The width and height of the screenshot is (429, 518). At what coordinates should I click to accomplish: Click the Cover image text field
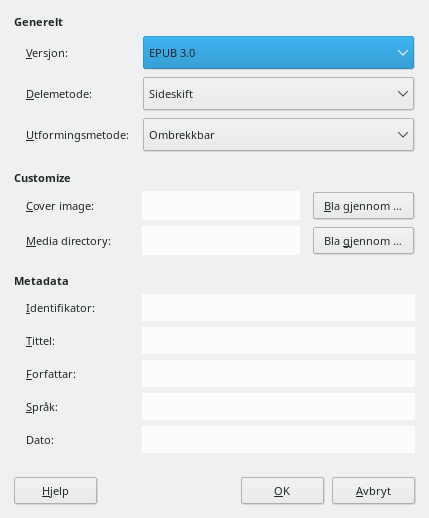221,206
